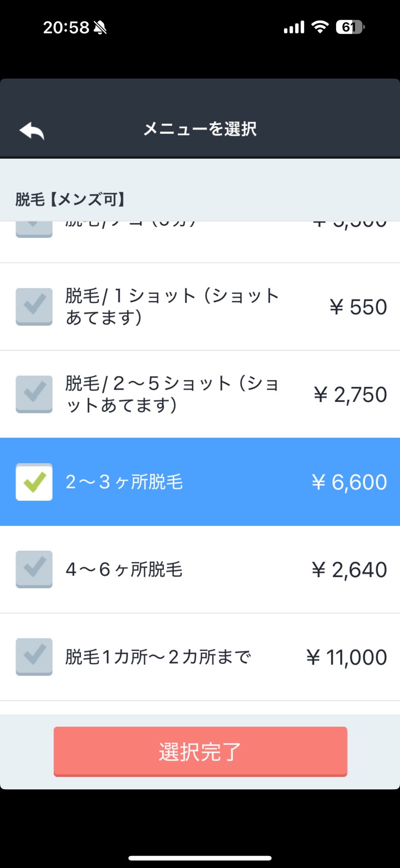Tap the silent mode bell icon
Image resolution: width=400 pixels, height=868 pixels.
click(x=100, y=28)
